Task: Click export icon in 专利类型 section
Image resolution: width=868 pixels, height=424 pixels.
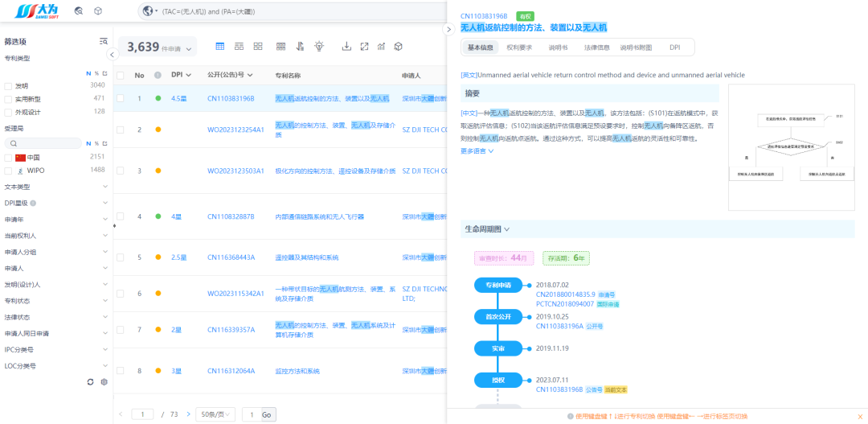Action: [104, 73]
